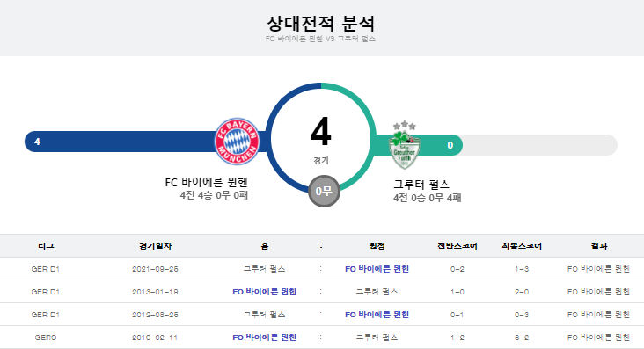Screen dimensions: 644x349
Task: Select the 리그 column header
Action: point(46,246)
